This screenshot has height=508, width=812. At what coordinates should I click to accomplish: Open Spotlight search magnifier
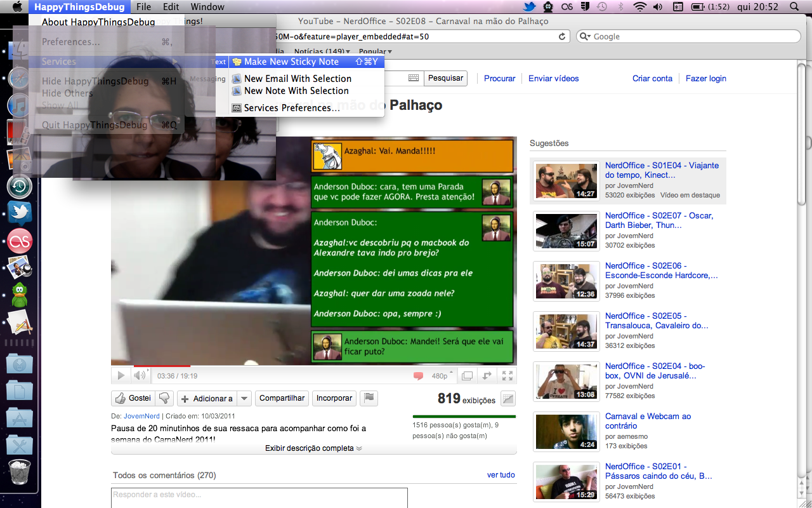795,7
